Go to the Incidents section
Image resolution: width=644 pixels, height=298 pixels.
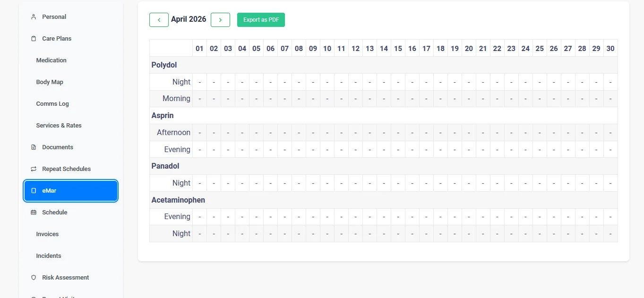pos(49,256)
